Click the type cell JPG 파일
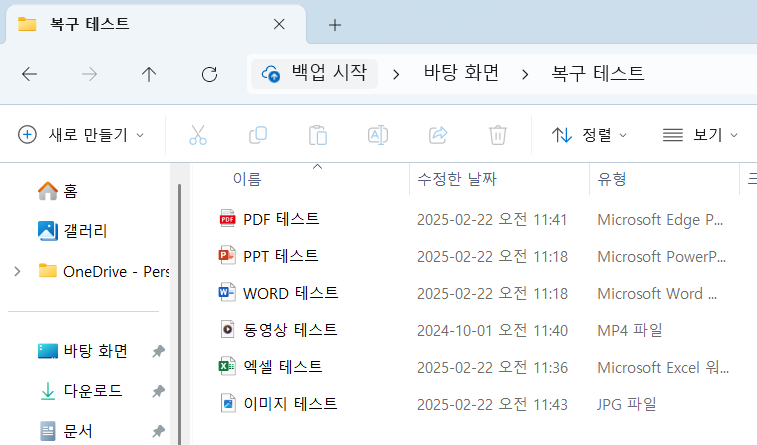Viewport: 757px width, 445px height. tap(627, 404)
